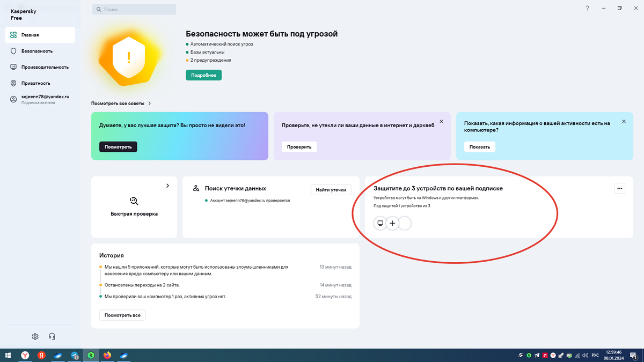Open the link Посмотреть все советы

click(x=121, y=103)
